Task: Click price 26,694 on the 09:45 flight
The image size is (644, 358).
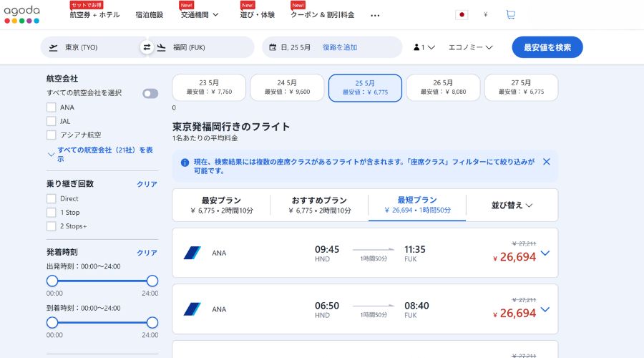Action: click(514, 257)
